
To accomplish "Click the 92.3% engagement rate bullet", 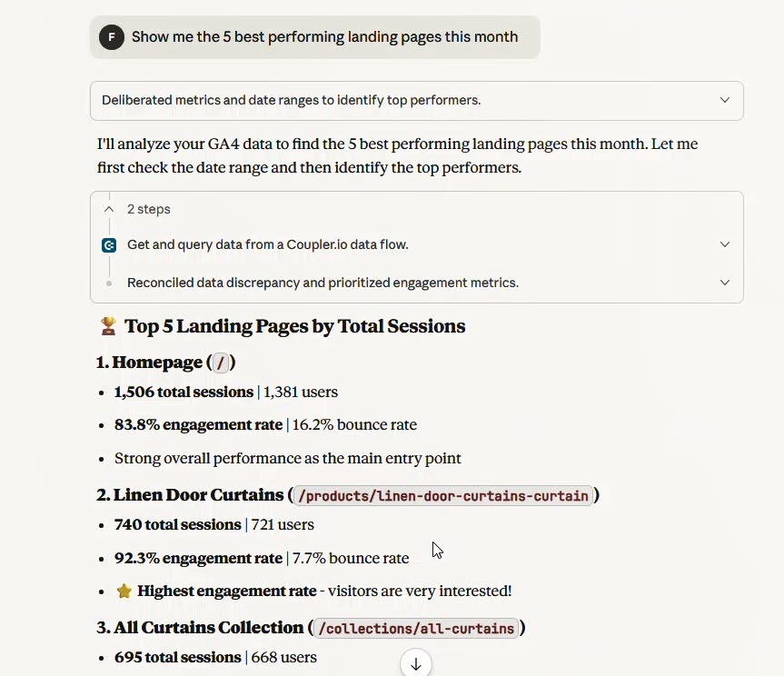I will tap(195, 558).
